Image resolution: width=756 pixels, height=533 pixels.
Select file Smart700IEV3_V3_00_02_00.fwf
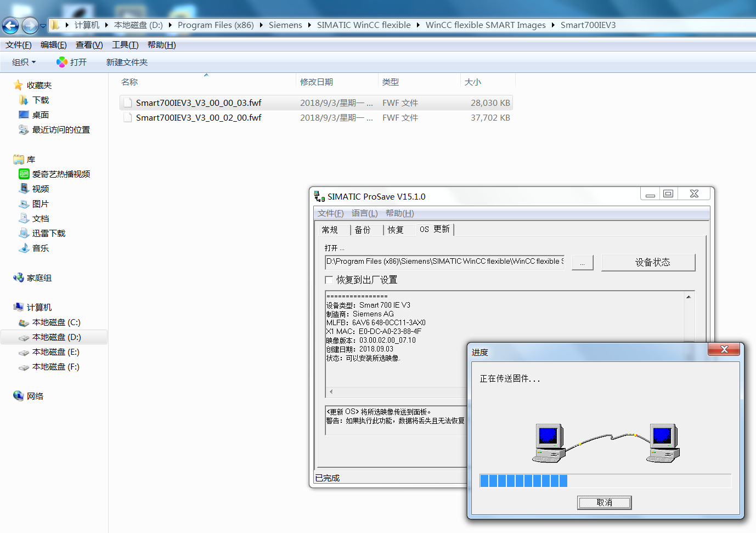(199, 118)
